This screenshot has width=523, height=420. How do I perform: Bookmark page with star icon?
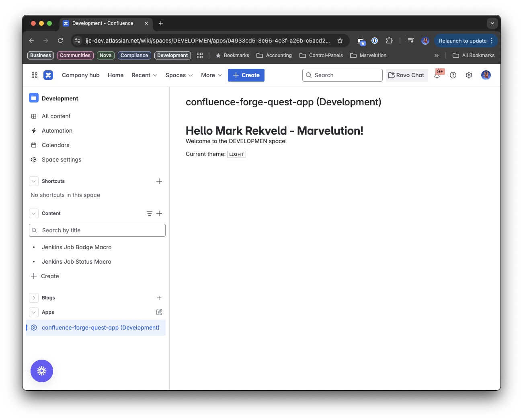coord(340,41)
